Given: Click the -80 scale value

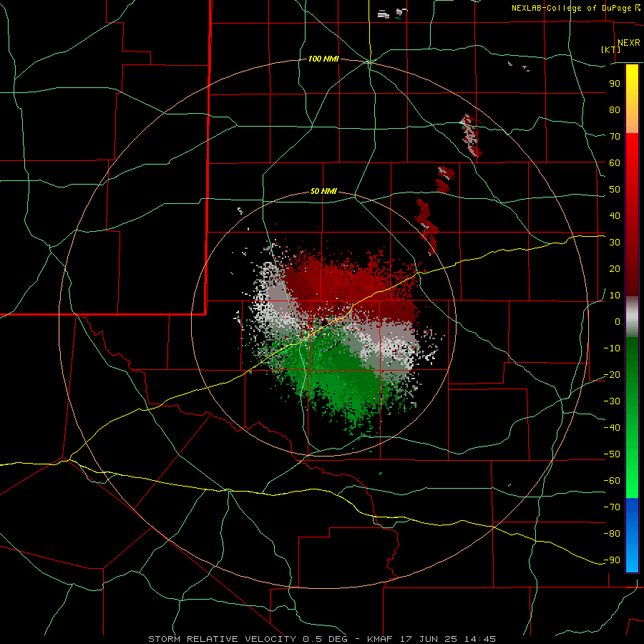Looking at the screenshot, I should coord(612,534).
